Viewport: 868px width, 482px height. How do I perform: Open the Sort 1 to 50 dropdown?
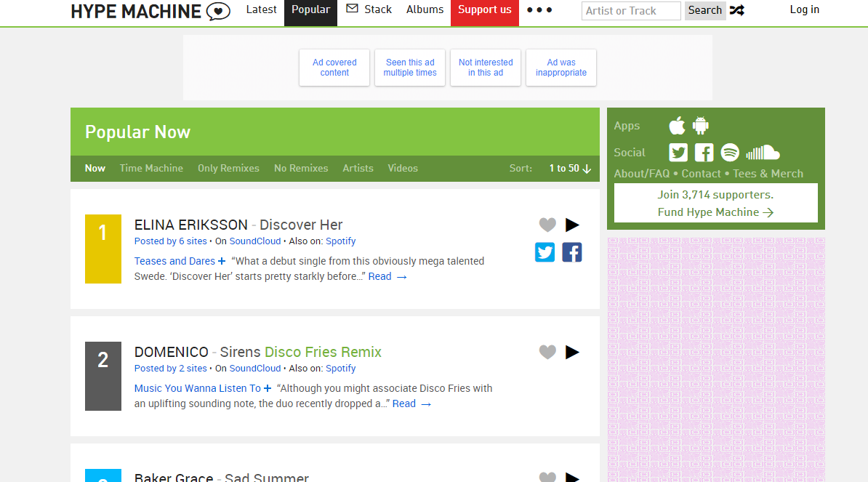[570, 168]
